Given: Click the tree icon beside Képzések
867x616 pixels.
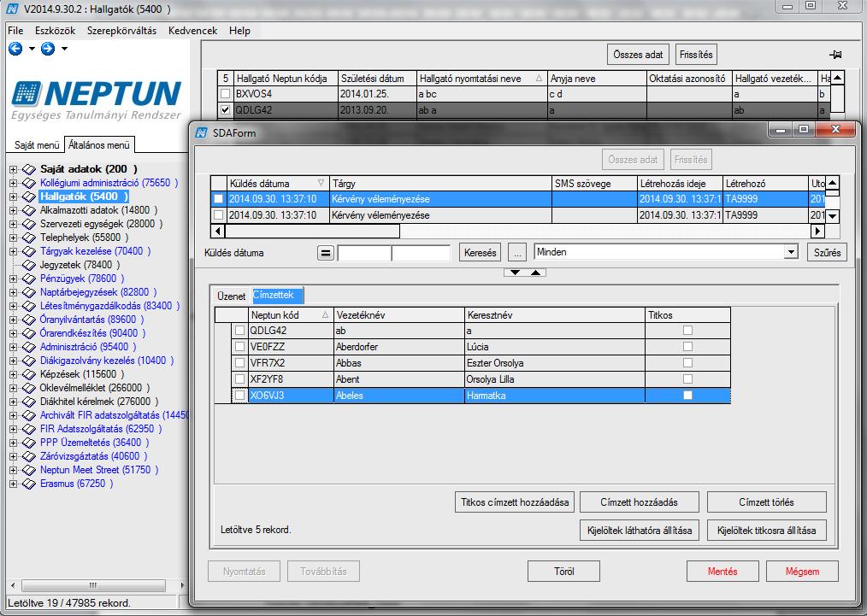Looking at the screenshot, I should (29, 374).
